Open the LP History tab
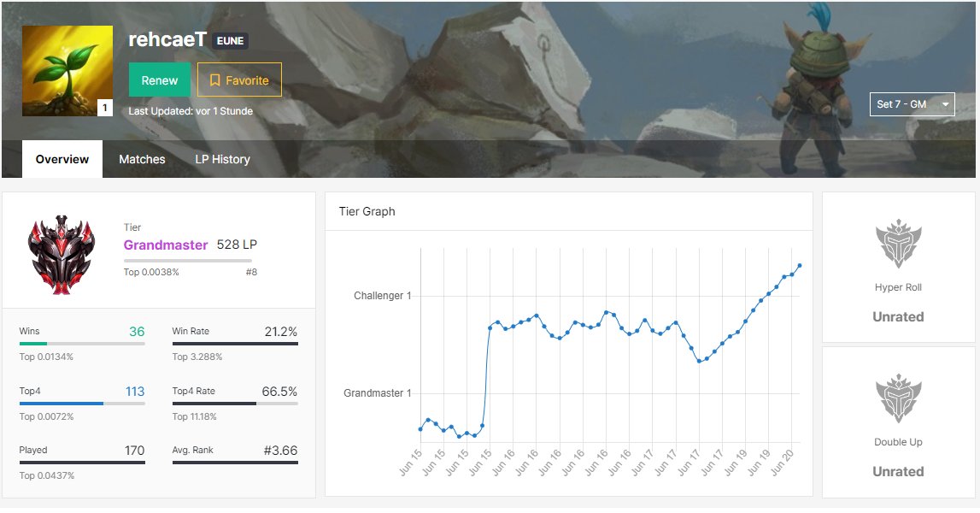Image resolution: width=980 pixels, height=513 pixels. pyautogui.click(x=222, y=159)
